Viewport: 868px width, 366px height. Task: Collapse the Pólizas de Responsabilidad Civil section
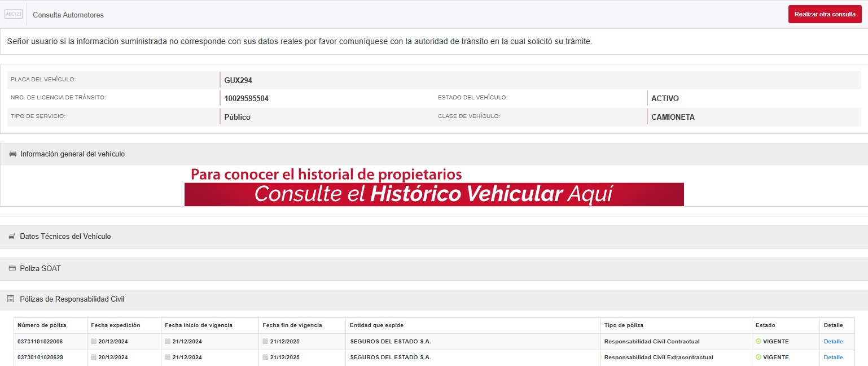coord(72,299)
